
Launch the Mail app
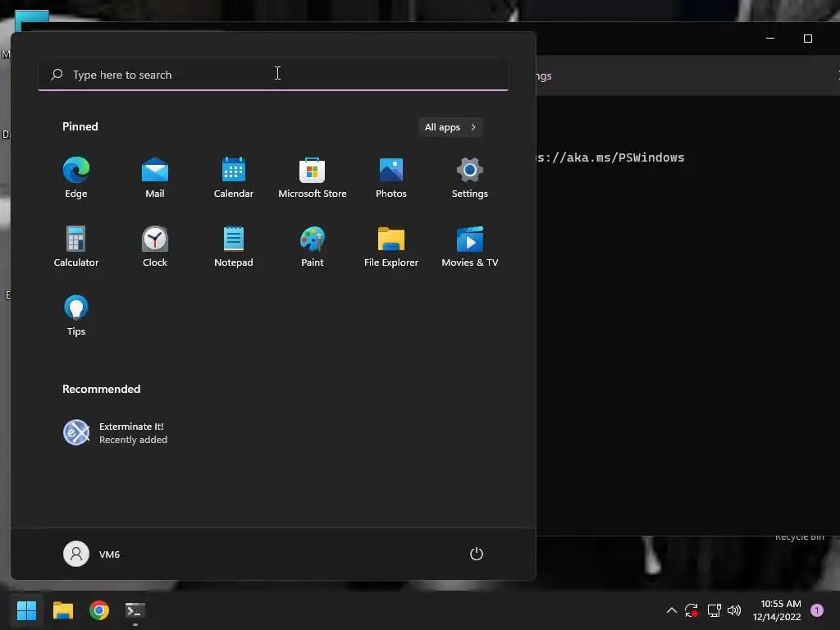[x=155, y=178]
